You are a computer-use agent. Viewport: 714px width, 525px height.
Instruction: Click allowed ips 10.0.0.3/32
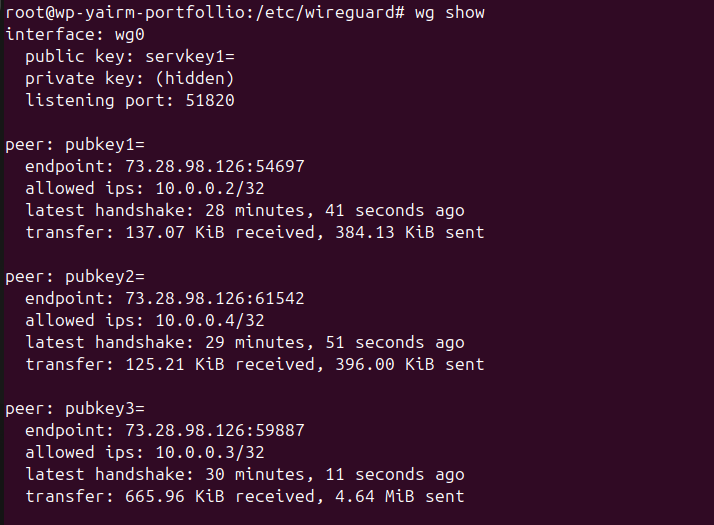pyautogui.click(x=210, y=453)
